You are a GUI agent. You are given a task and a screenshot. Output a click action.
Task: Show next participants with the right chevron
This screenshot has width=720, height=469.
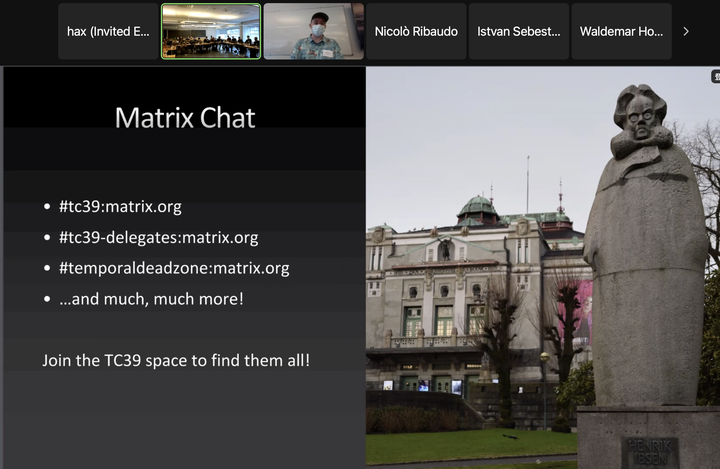[x=686, y=31]
